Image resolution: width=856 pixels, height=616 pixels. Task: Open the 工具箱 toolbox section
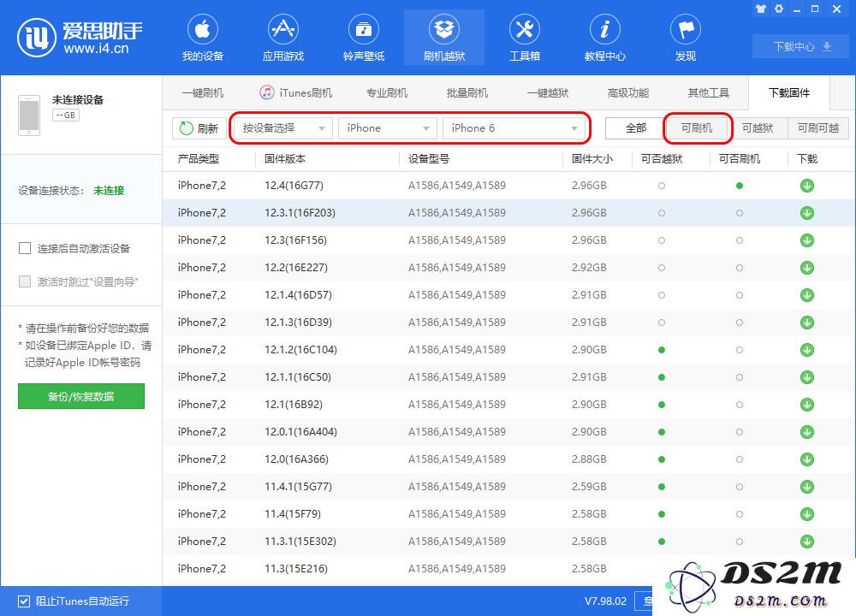point(525,38)
